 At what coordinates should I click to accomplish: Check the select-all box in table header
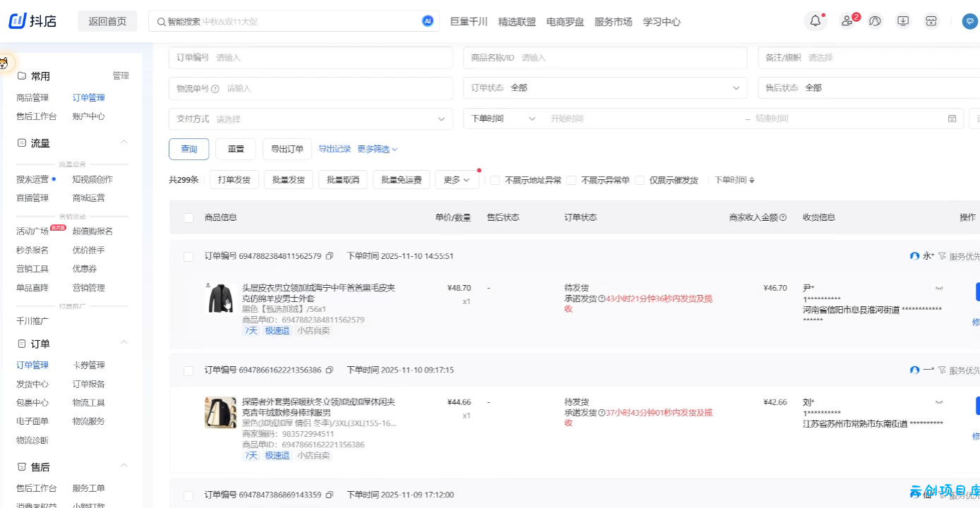pyautogui.click(x=188, y=218)
